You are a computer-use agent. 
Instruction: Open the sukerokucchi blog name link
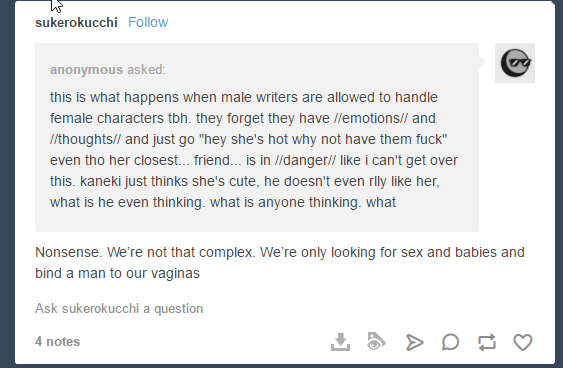76,22
